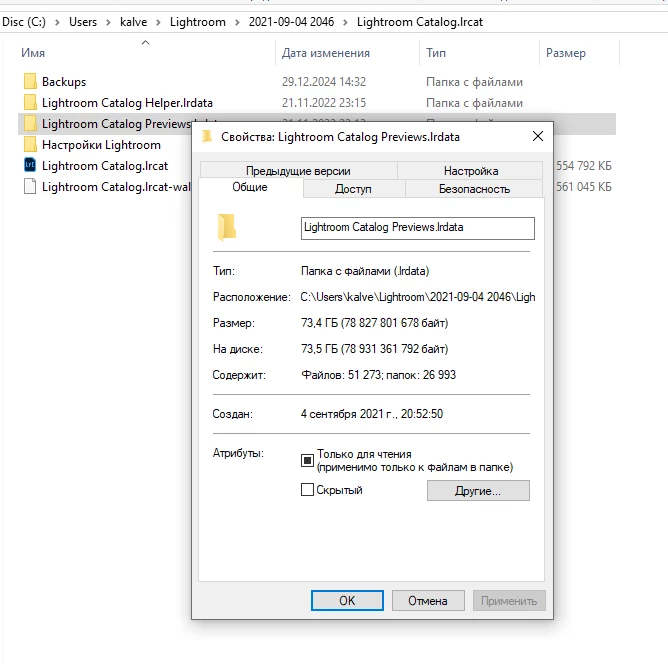Image resolution: width=668 pixels, height=664 pixels.
Task: Sort by Размер column header
Action: [566, 53]
